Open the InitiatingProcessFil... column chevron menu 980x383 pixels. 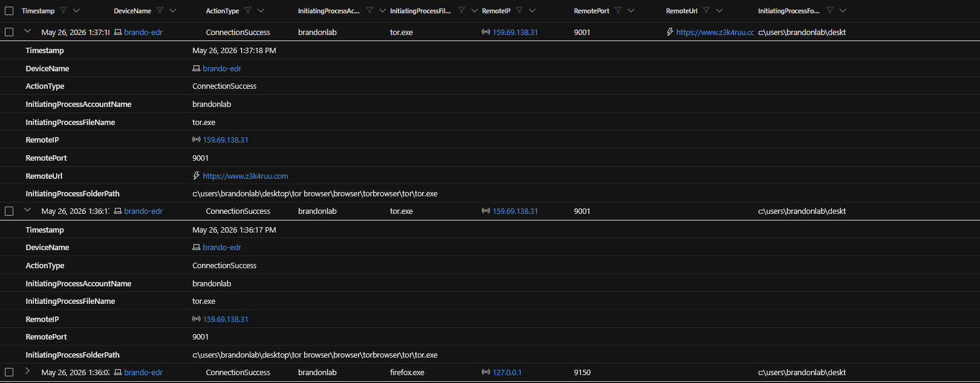(474, 10)
